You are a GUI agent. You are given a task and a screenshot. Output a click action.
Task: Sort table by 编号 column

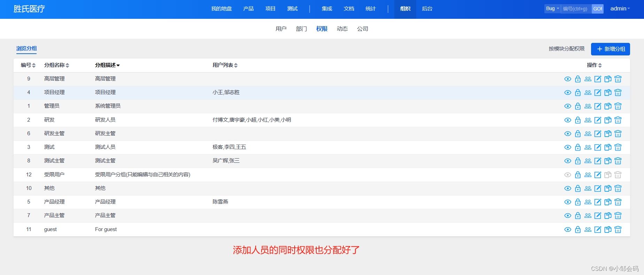click(28, 65)
